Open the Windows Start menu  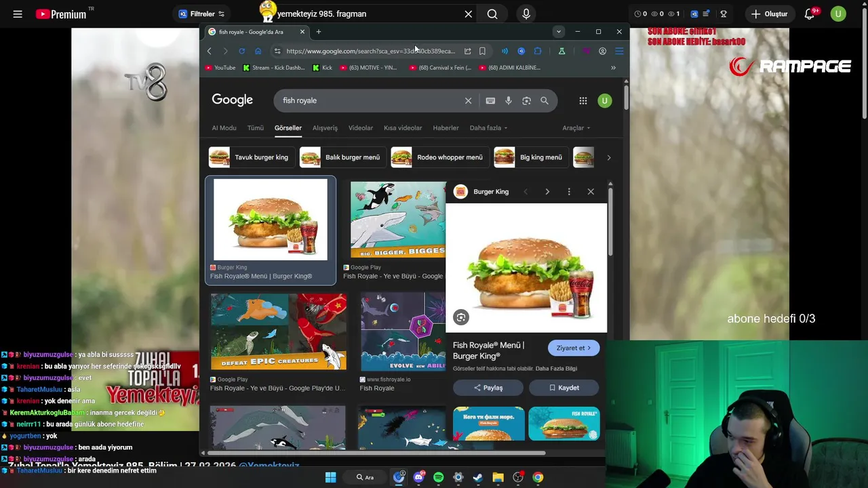tap(330, 477)
